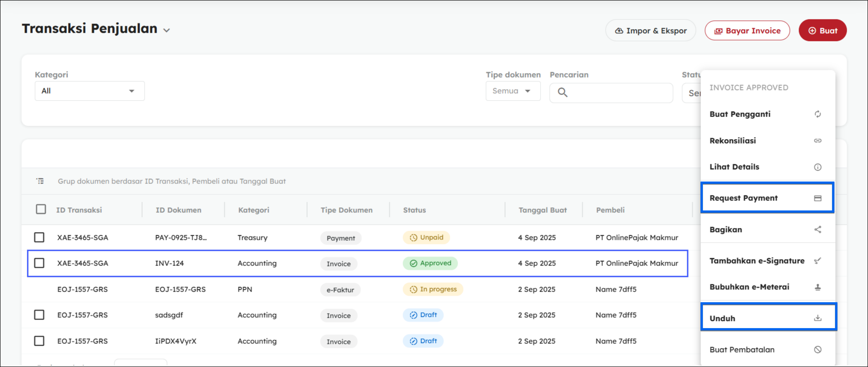Click the cloud icon in Impor & Ekspor

click(x=619, y=31)
